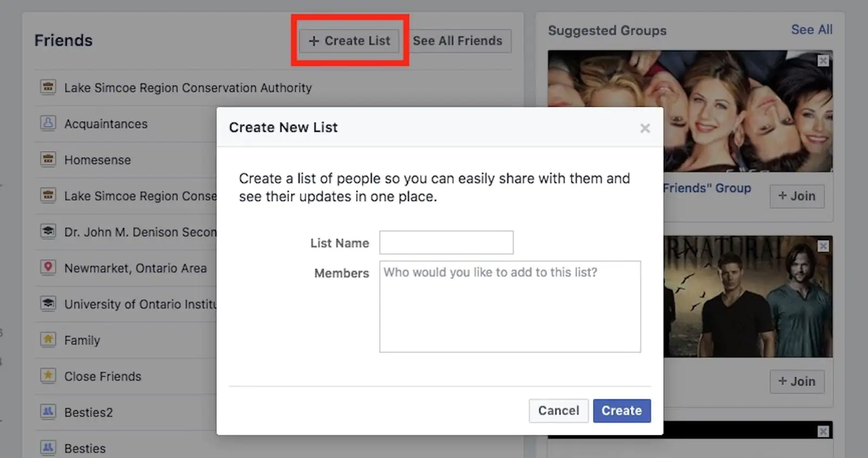
Task: Join the Friends fan group
Action: click(796, 196)
